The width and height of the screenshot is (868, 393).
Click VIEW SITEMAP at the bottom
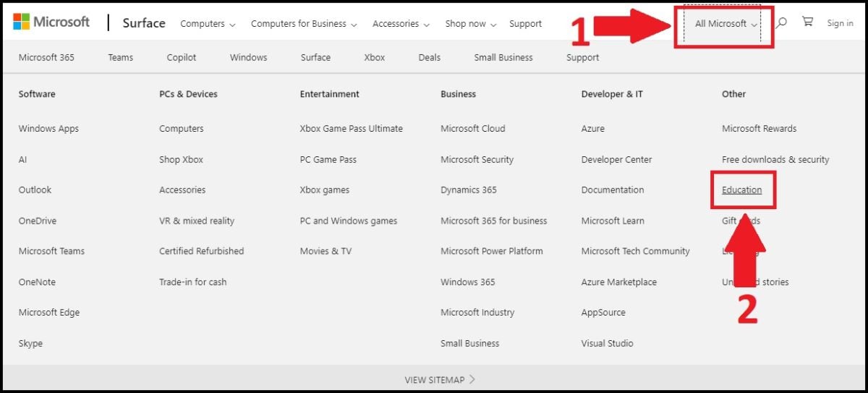[440, 379]
